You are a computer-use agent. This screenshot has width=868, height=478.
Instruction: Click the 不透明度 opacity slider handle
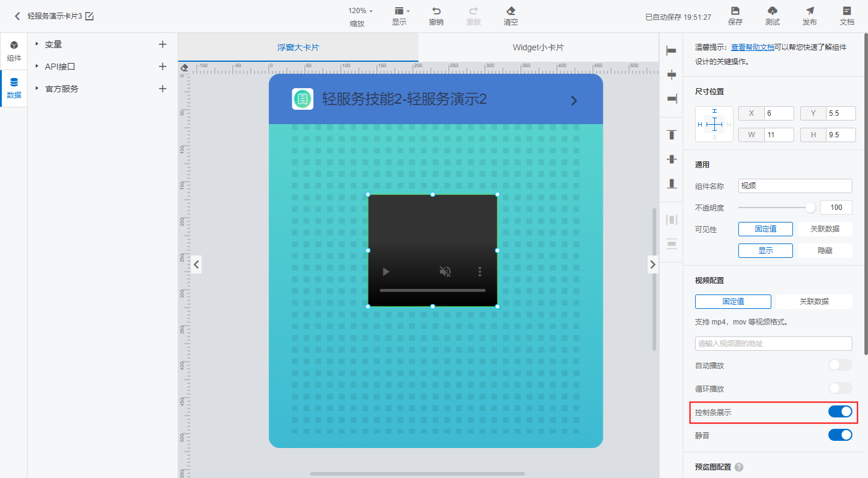(810, 208)
